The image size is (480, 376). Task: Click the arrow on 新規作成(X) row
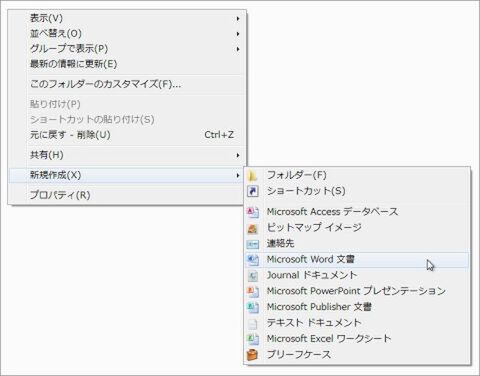pos(238,175)
